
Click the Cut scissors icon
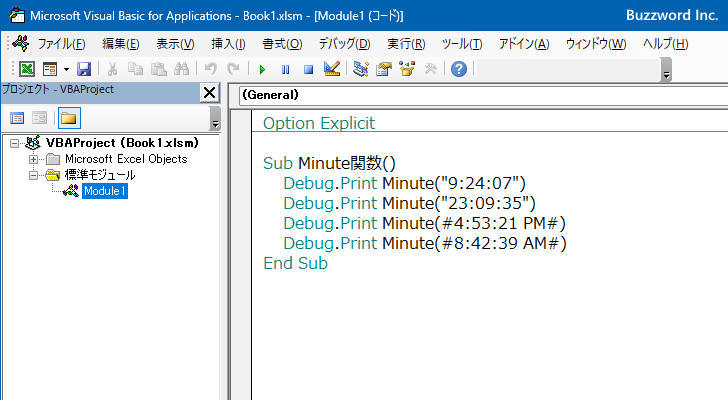click(112, 69)
